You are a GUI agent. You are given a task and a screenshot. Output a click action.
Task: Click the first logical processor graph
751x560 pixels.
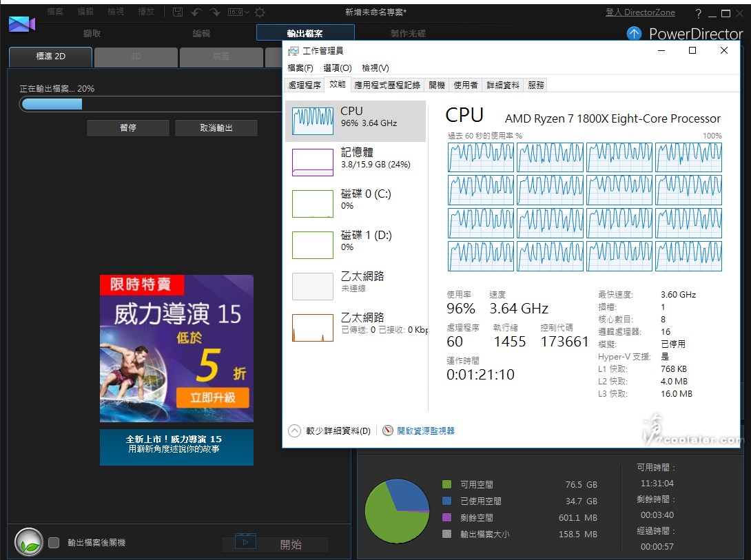pyautogui.click(x=481, y=158)
